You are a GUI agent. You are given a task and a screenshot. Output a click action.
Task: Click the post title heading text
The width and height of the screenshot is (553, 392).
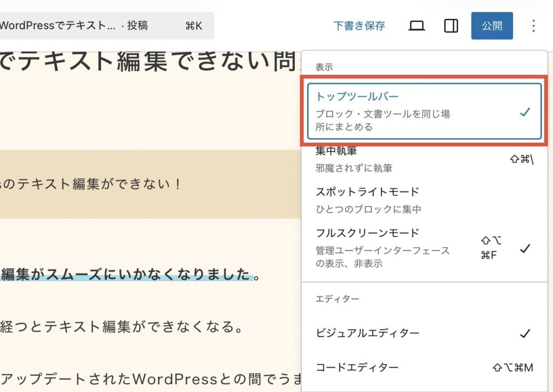point(146,62)
